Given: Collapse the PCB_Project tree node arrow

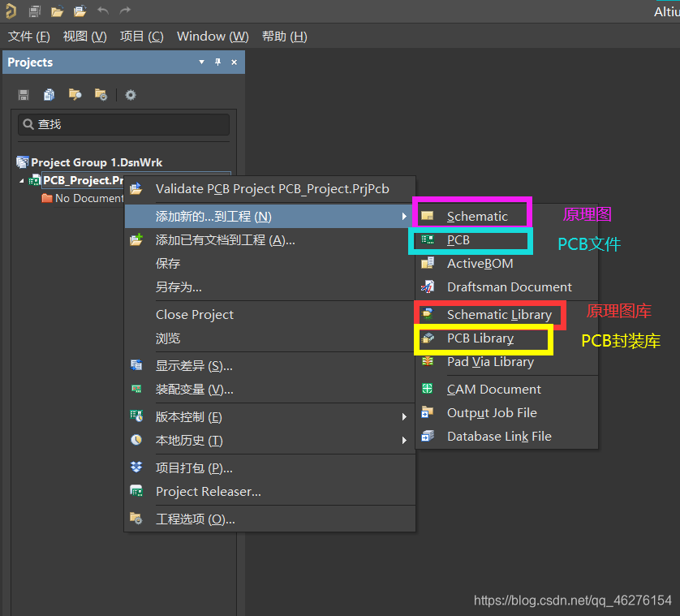Looking at the screenshot, I should [x=22, y=181].
